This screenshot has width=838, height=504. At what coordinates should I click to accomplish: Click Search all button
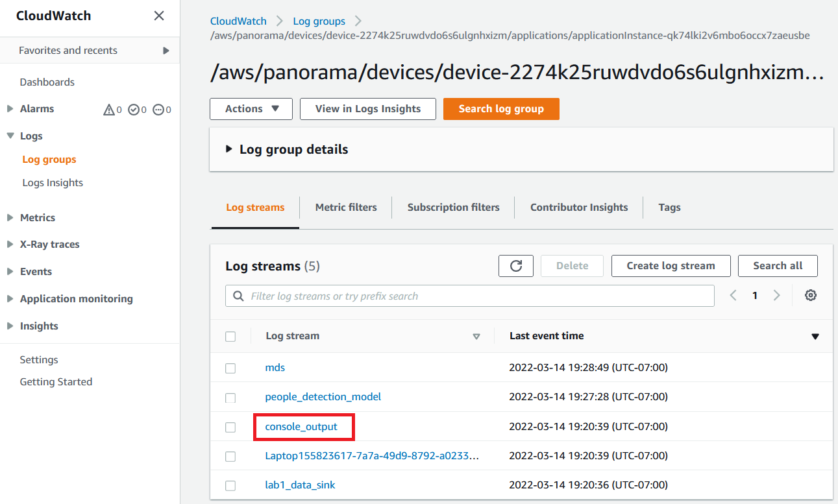pyautogui.click(x=778, y=266)
